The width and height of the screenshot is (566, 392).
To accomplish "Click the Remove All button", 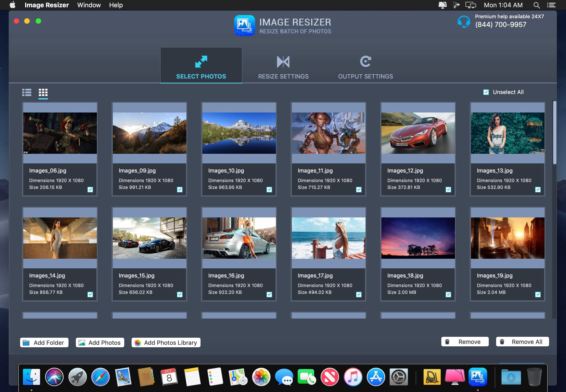I will pos(522,342).
